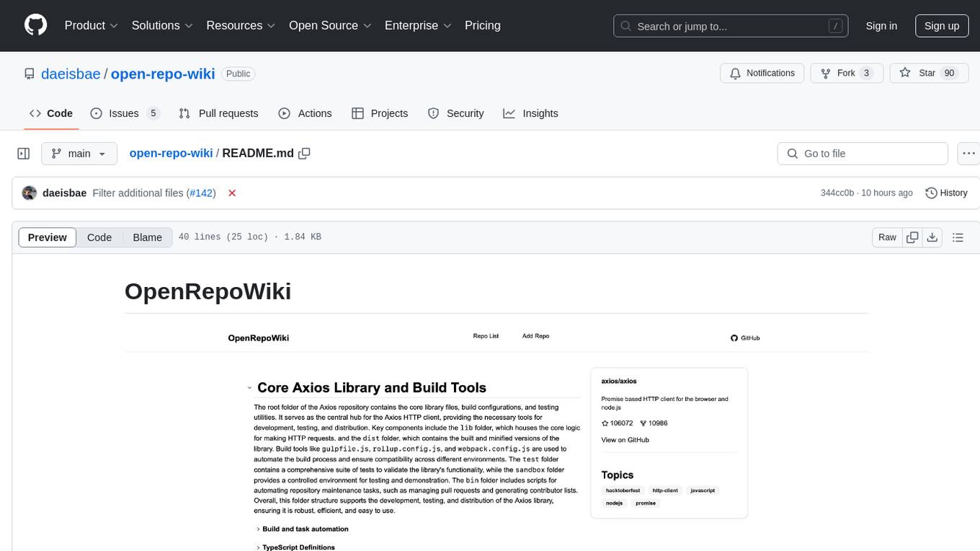980x551 pixels.
Task: Click the Go to file field
Action: point(863,154)
